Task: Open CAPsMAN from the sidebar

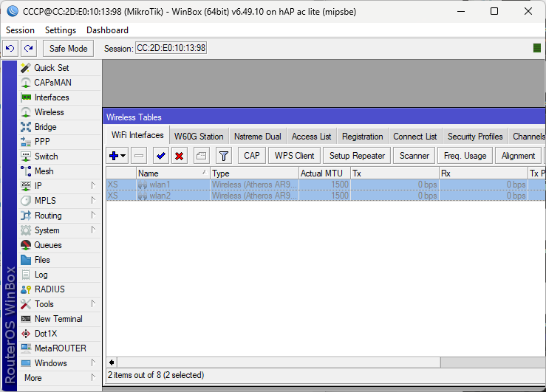Action: click(x=60, y=83)
